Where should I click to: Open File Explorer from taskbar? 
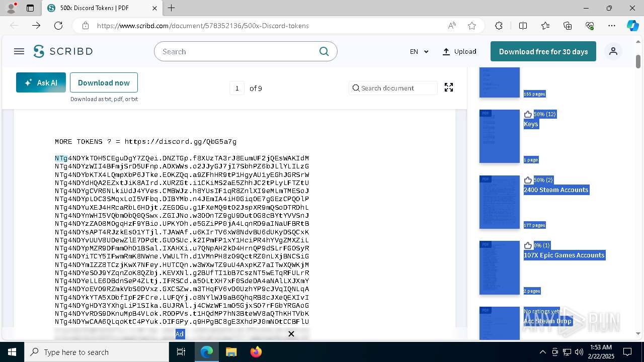coord(231,352)
